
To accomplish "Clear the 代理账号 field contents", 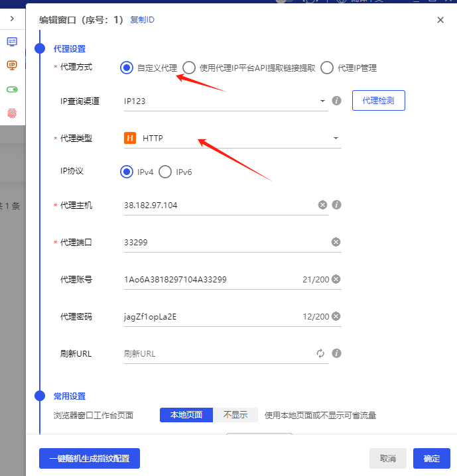I will (x=336, y=279).
